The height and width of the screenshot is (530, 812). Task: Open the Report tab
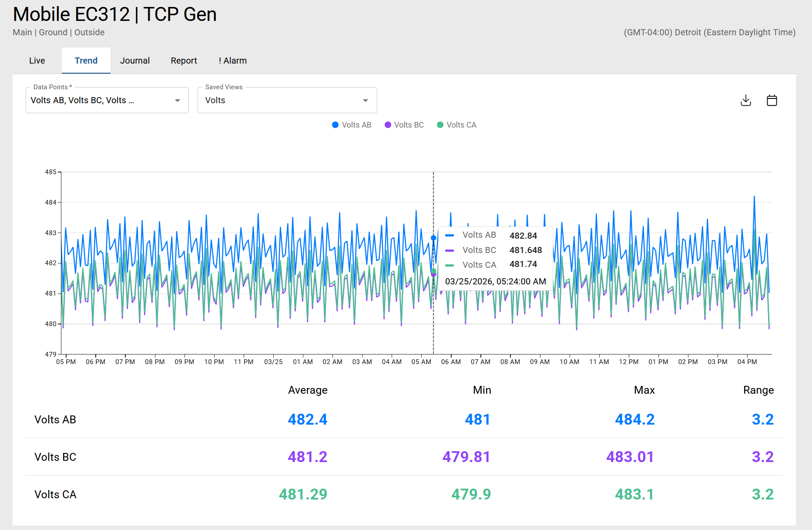(184, 61)
